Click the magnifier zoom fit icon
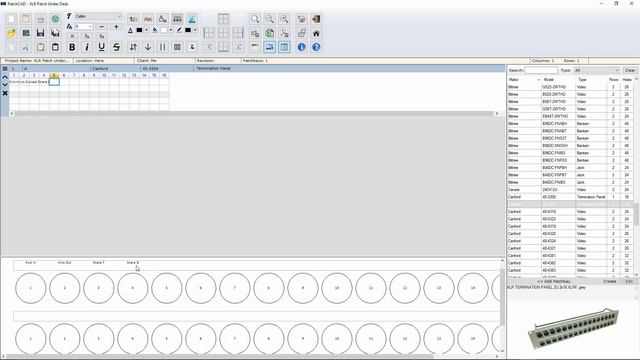 point(255,19)
